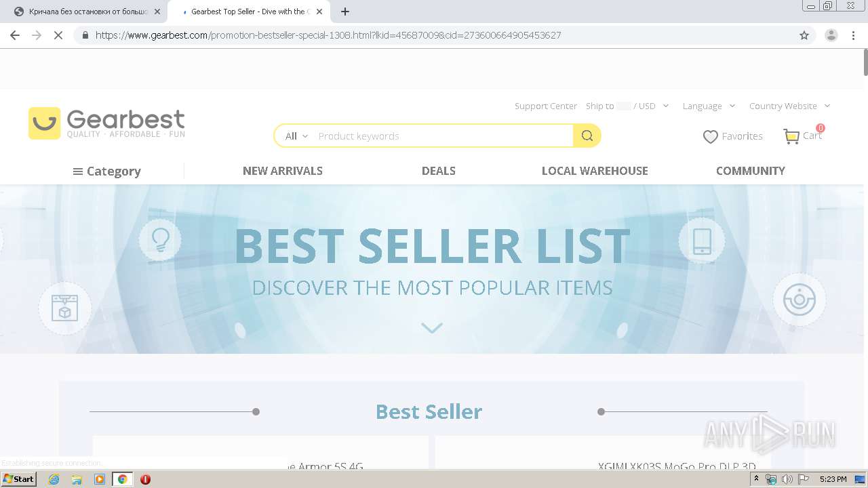Open the shopping Cart icon

tap(791, 136)
